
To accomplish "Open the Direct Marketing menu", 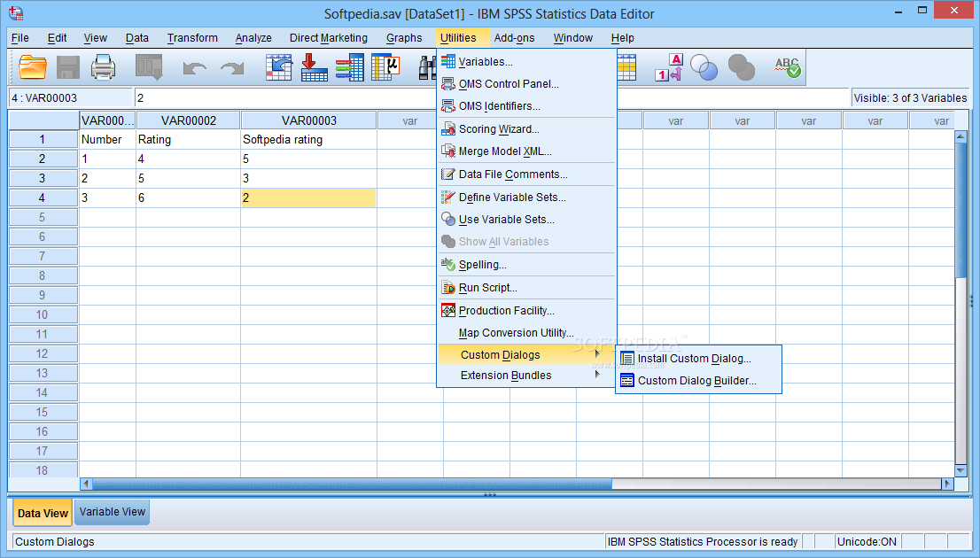I will pos(328,37).
